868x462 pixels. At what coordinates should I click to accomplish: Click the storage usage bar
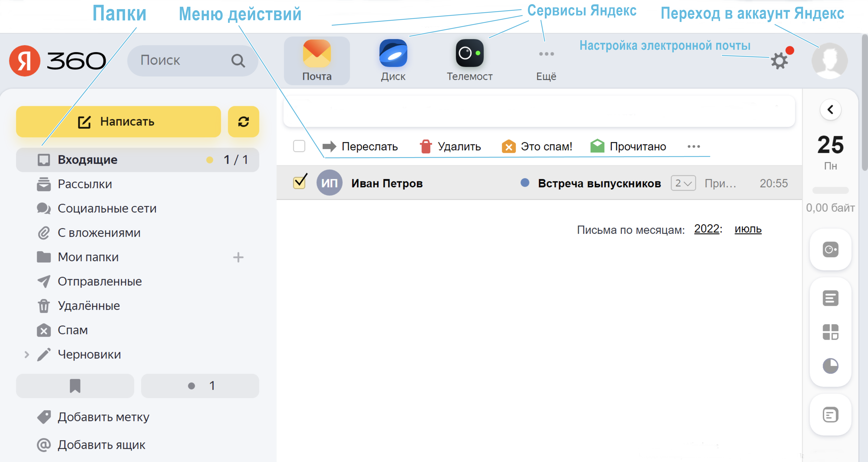pos(830,190)
